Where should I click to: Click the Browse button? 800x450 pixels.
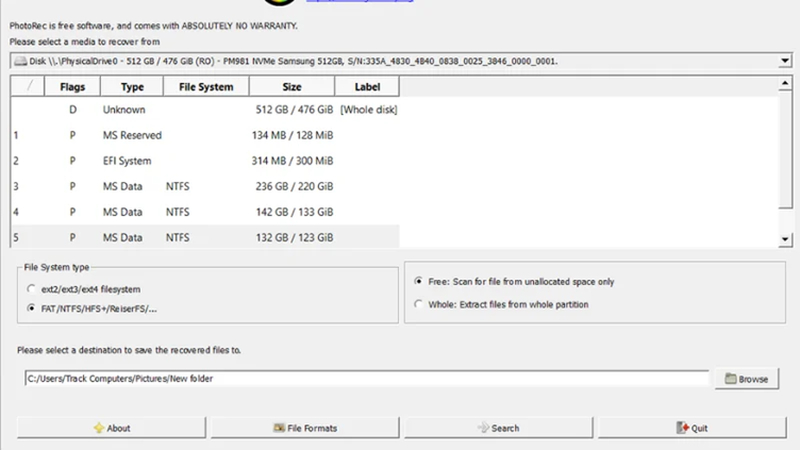[747, 379]
